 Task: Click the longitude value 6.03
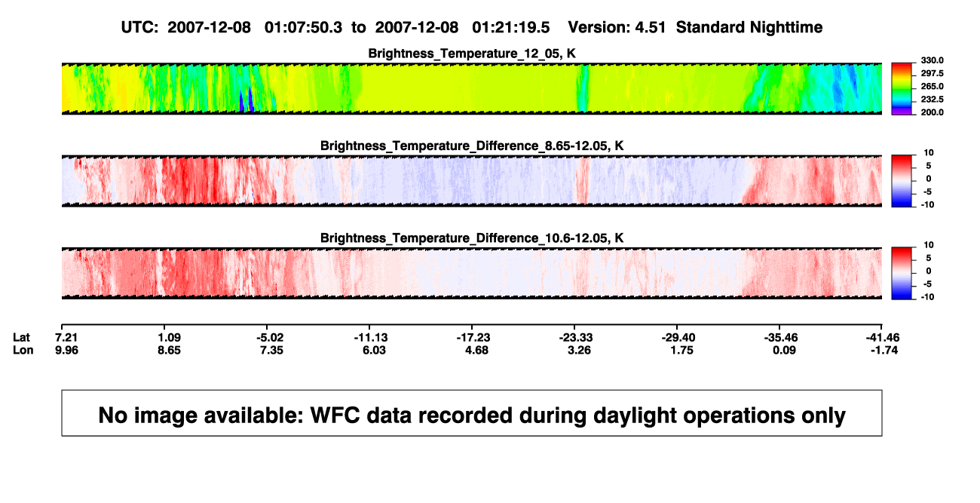(x=374, y=350)
